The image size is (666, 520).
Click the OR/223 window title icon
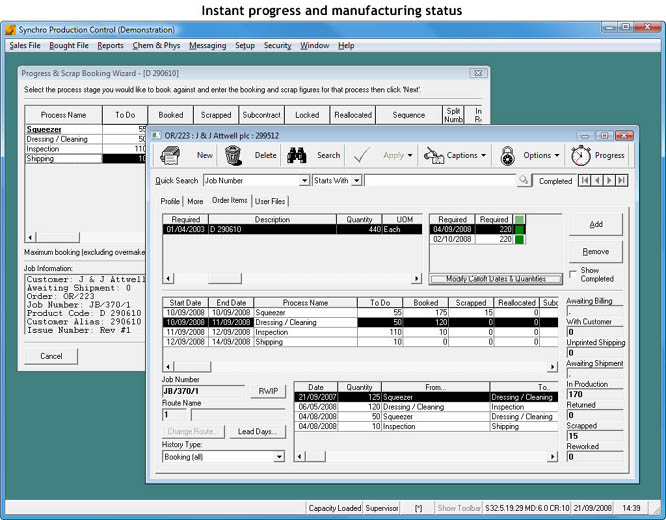156,136
